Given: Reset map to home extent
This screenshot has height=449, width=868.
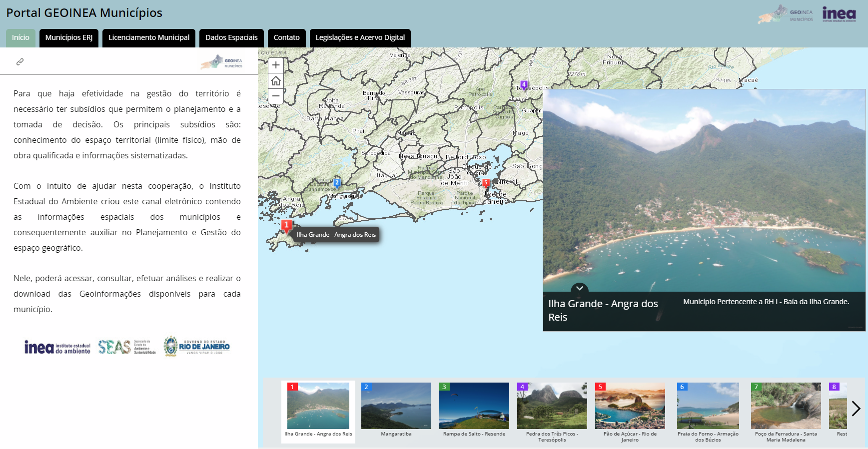Looking at the screenshot, I should click(276, 81).
